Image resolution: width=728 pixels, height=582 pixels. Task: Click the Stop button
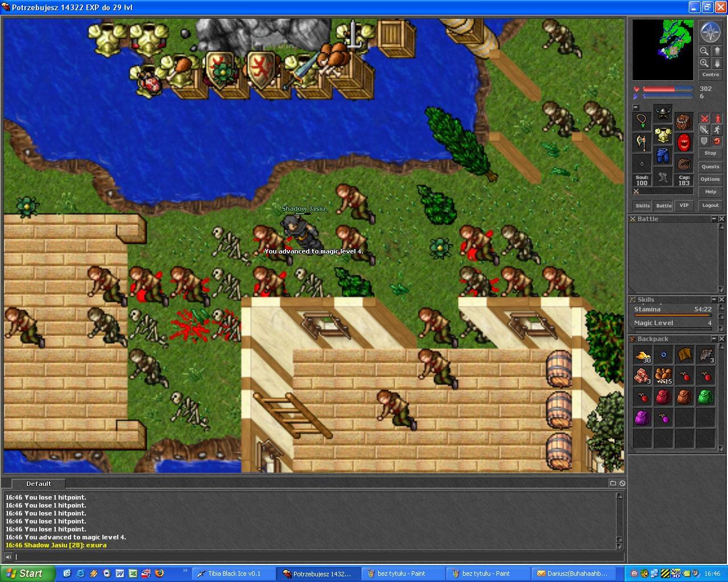[x=710, y=153]
